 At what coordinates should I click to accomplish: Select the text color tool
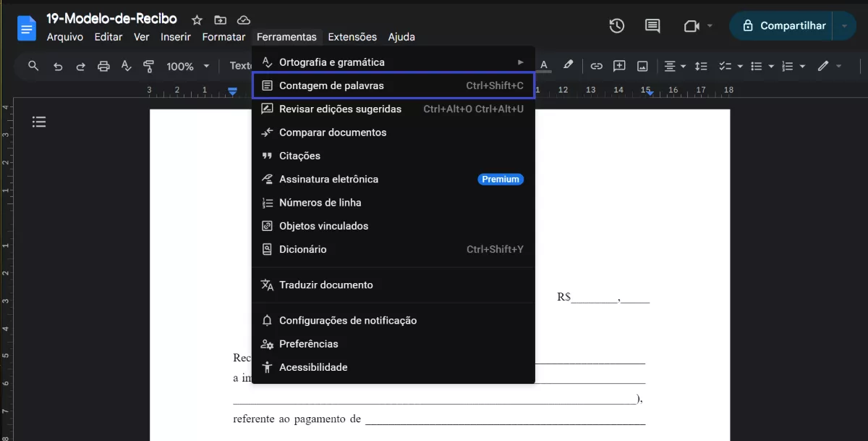pyautogui.click(x=544, y=66)
